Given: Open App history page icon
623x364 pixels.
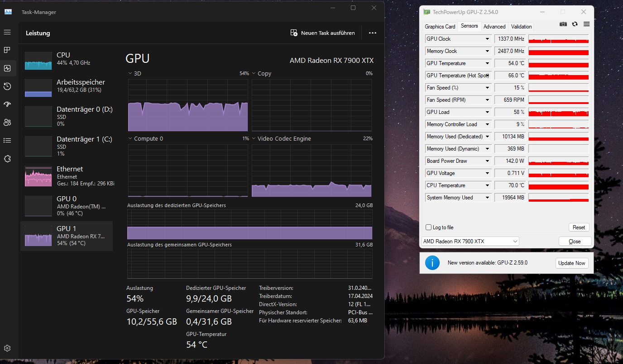Looking at the screenshot, I should [x=7, y=86].
